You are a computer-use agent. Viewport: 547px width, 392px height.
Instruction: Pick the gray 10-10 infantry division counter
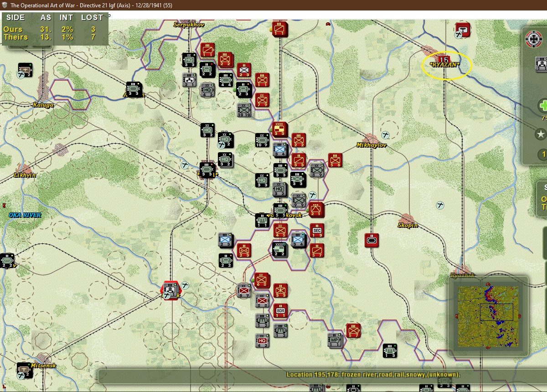[x=245, y=110]
